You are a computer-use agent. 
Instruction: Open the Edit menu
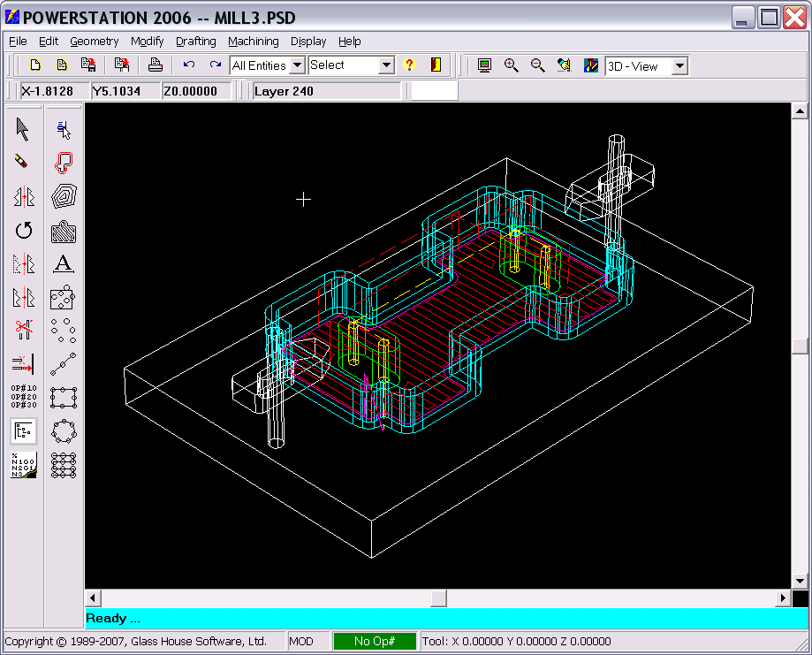pyautogui.click(x=49, y=42)
